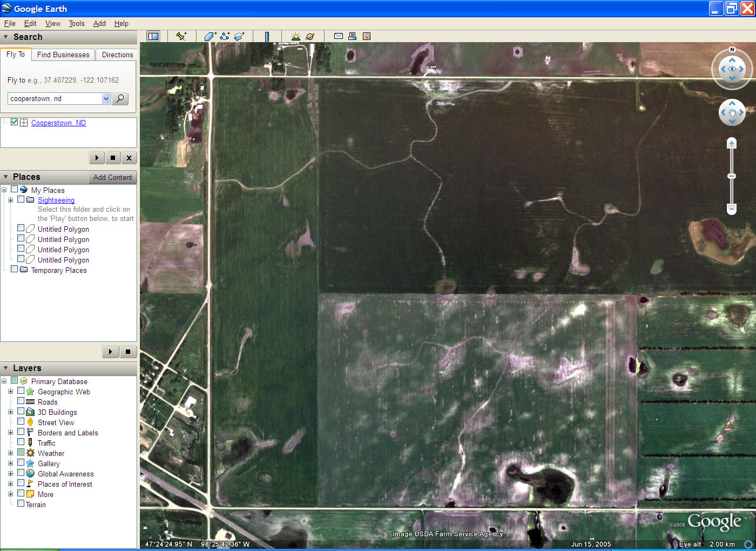Toggle the Global Awareness layer checkbox

21,473
